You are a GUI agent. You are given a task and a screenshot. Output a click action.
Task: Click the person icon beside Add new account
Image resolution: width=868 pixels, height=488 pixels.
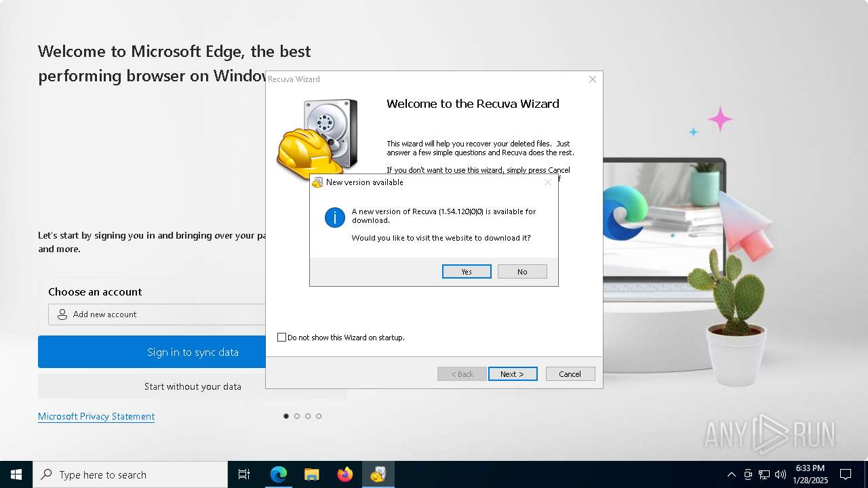(62, 314)
